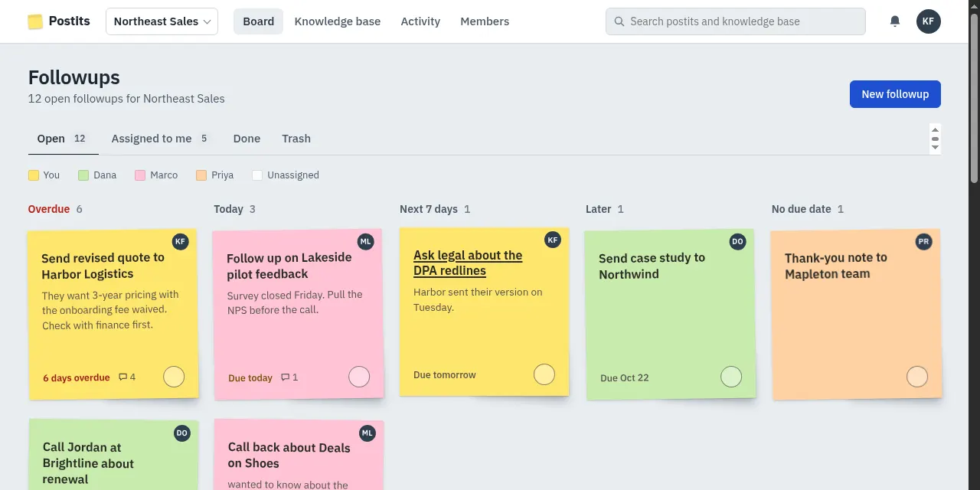
Task: Create a New followup
Action: [895, 94]
